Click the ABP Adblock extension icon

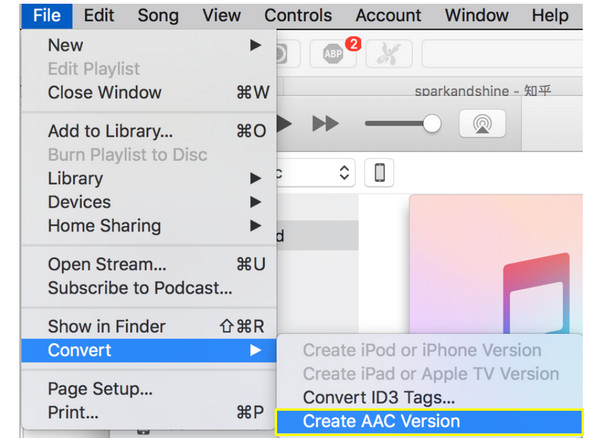(x=333, y=54)
